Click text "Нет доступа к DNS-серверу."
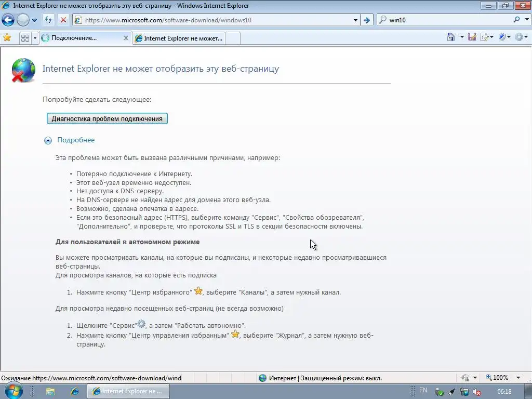532x399 pixels. click(120, 191)
